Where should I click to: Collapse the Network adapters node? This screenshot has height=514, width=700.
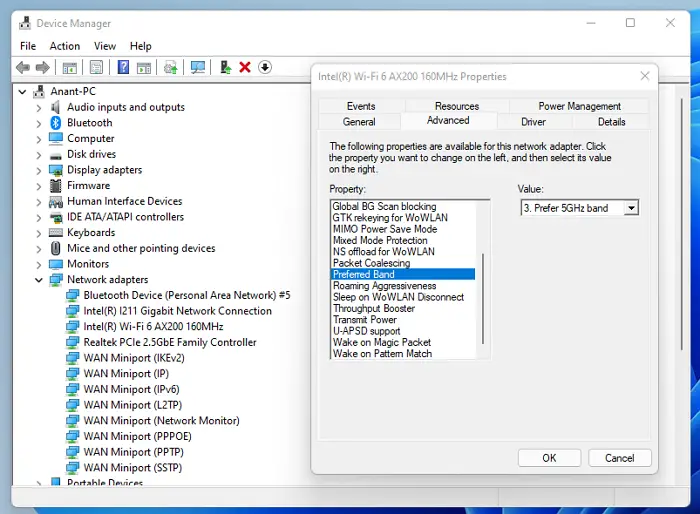[39, 280]
